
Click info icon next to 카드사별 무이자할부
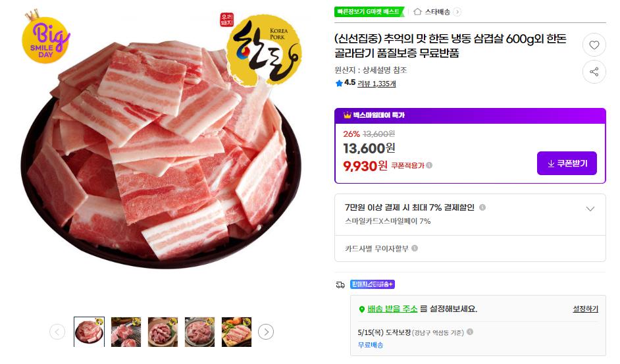[415, 248]
